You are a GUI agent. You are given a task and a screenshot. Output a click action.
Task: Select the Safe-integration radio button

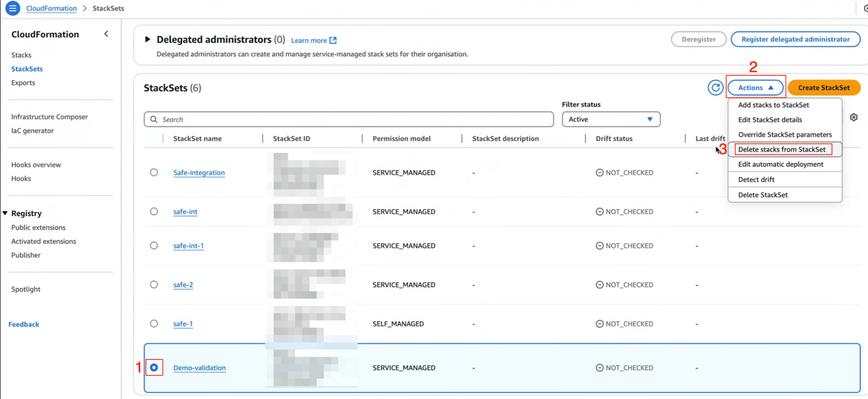(x=154, y=172)
